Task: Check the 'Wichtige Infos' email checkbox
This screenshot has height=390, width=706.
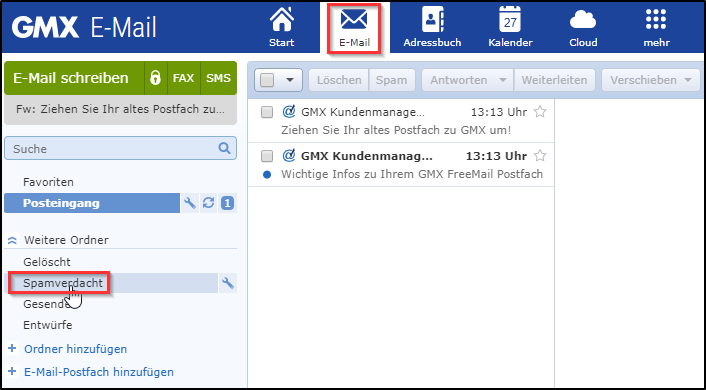Action: (x=267, y=156)
